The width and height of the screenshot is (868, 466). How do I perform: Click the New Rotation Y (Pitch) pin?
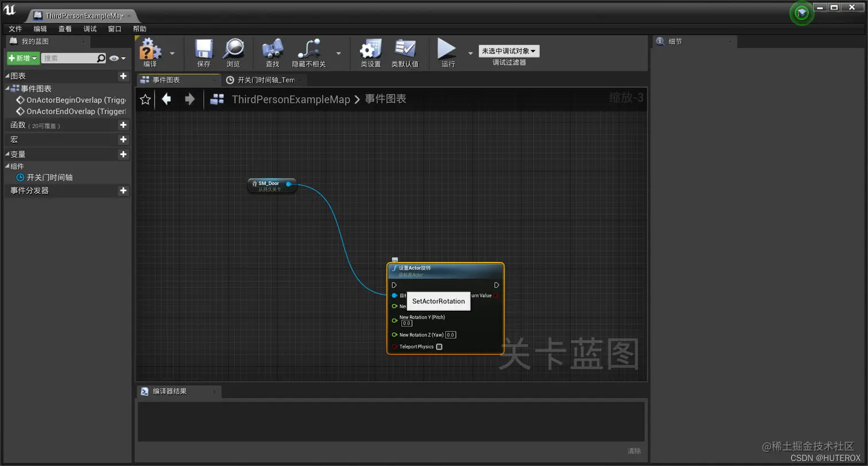tap(394, 320)
